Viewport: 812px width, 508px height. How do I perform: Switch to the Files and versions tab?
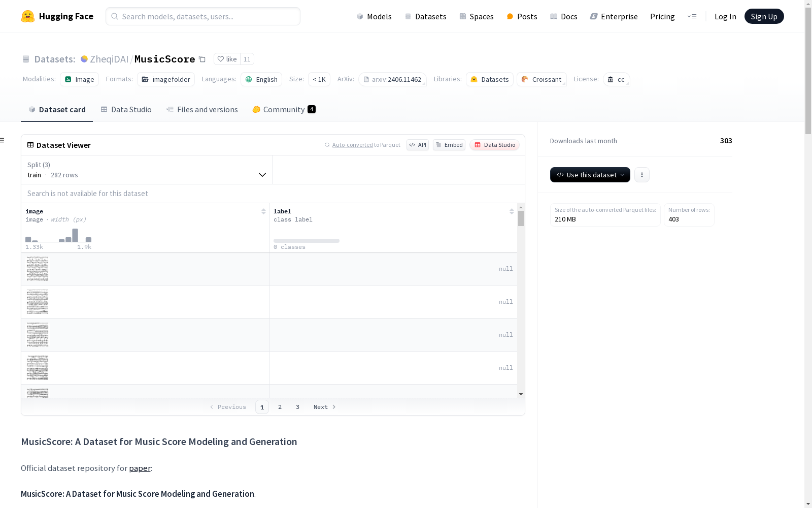point(202,109)
